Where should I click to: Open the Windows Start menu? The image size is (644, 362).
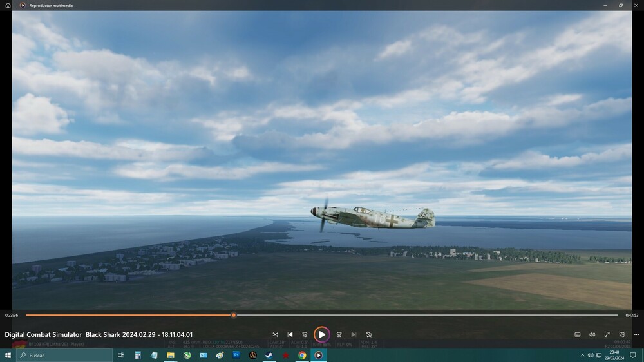click(8, 355)
